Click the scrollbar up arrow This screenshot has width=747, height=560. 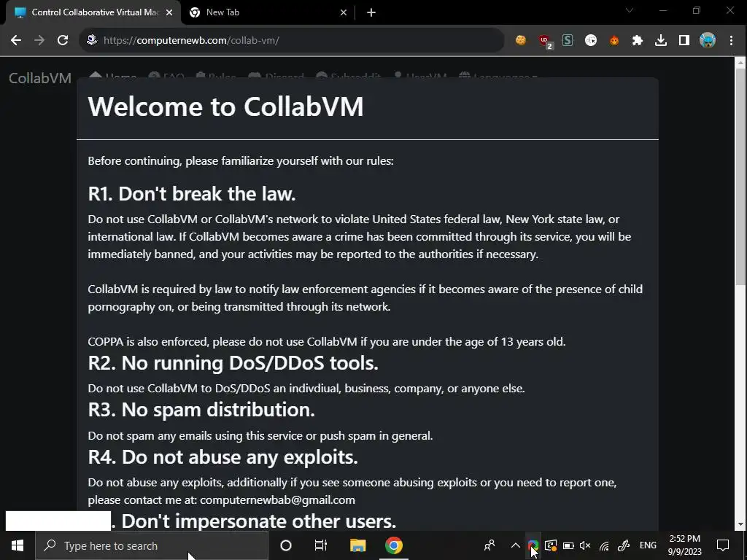[740, 63]
